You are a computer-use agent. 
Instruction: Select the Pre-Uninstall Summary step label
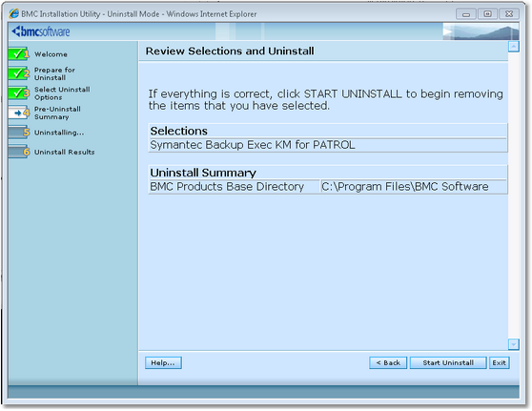coord(57,113)
